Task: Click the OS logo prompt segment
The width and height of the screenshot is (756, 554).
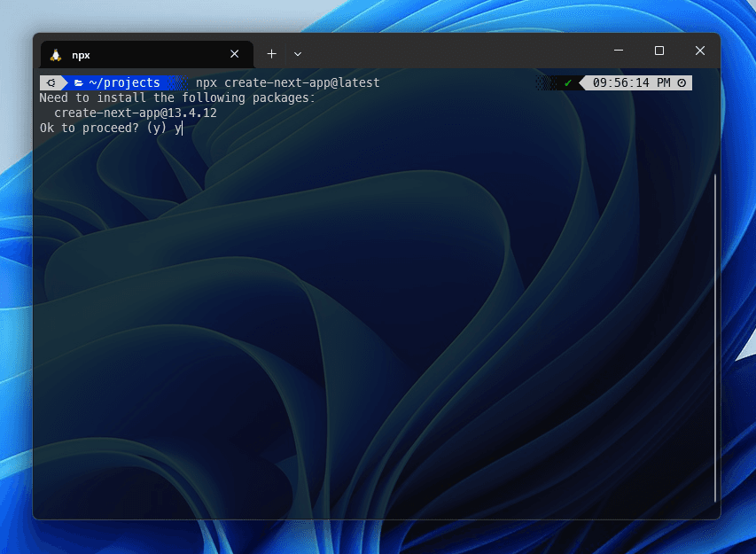Action: pos(51,83)
